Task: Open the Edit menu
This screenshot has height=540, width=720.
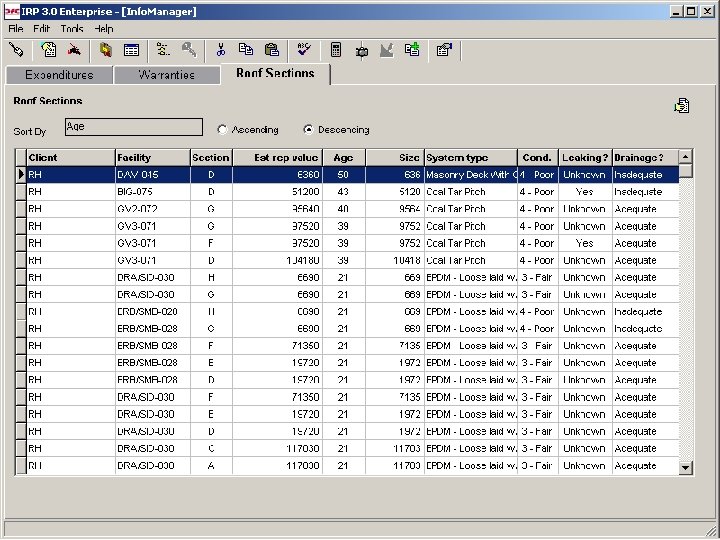Action: pos(41,28)
